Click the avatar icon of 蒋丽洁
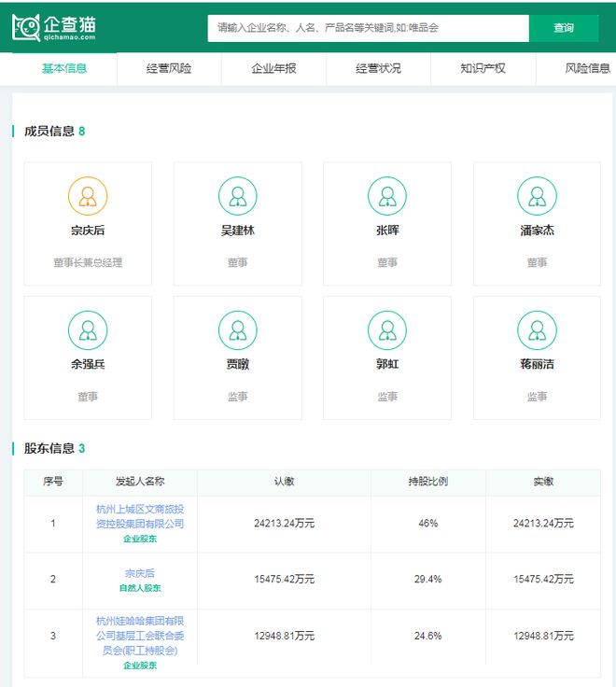616x687 pixels. pos(538,329)
